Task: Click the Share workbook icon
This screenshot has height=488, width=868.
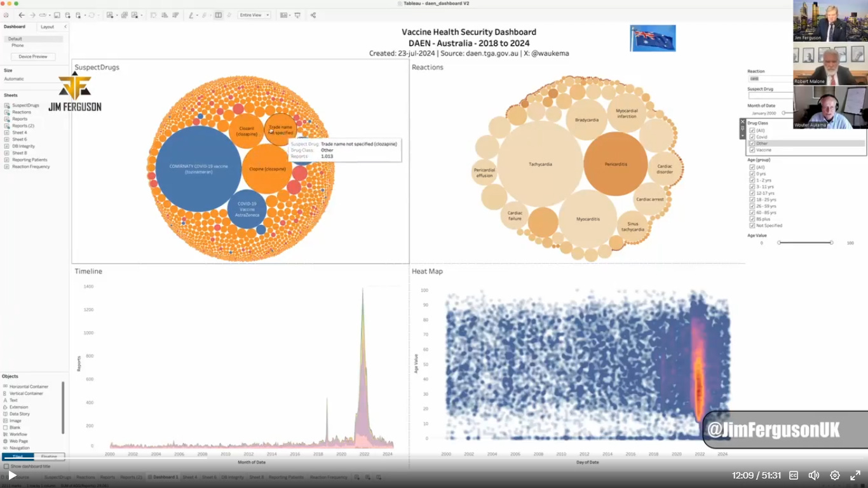Action: click(313, 15)
